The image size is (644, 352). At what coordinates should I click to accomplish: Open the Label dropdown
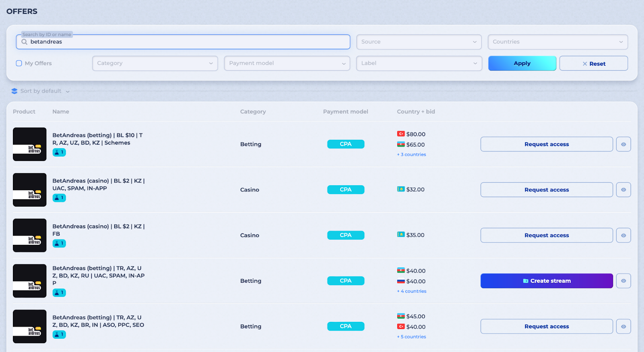(419, 63)
